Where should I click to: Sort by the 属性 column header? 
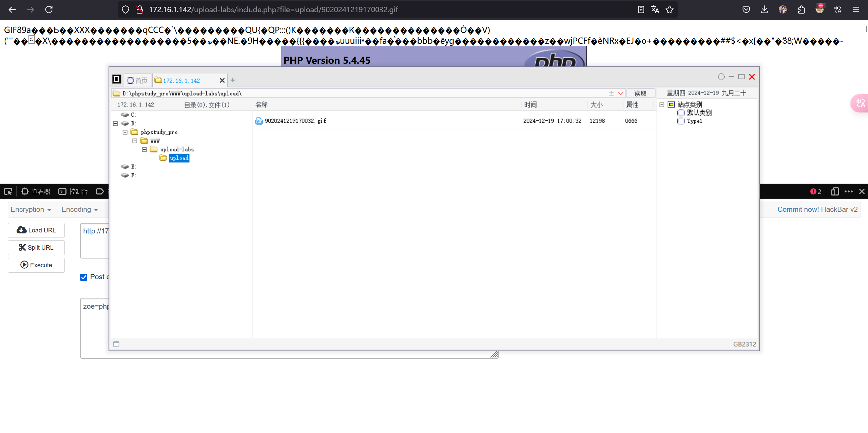tap(632, 105)
